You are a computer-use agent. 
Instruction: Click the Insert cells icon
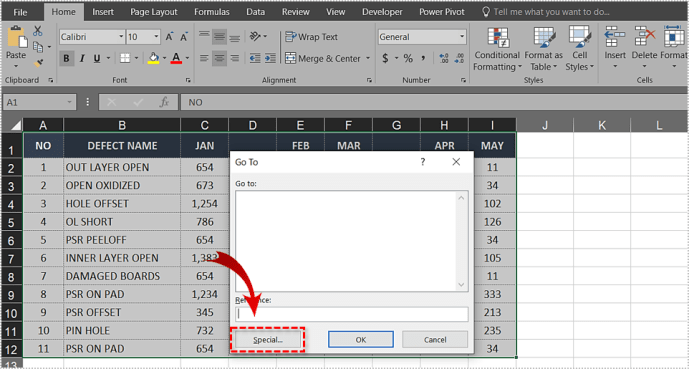coord(615,36)
